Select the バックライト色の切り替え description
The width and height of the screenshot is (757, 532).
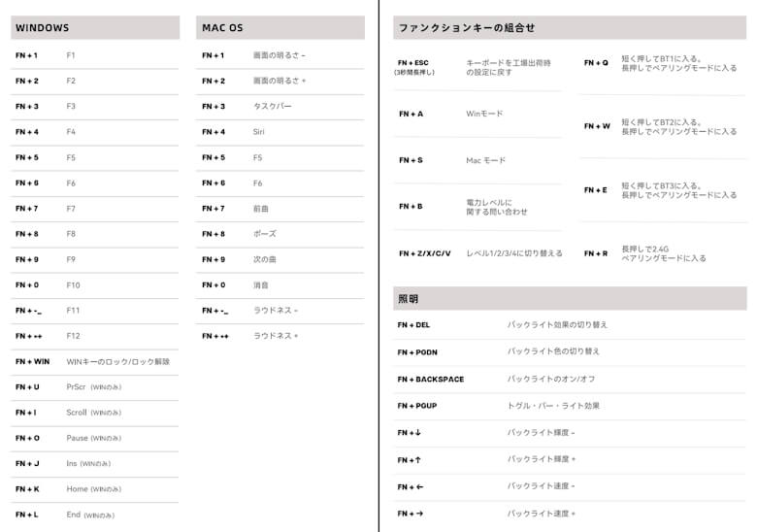[553, 351]
